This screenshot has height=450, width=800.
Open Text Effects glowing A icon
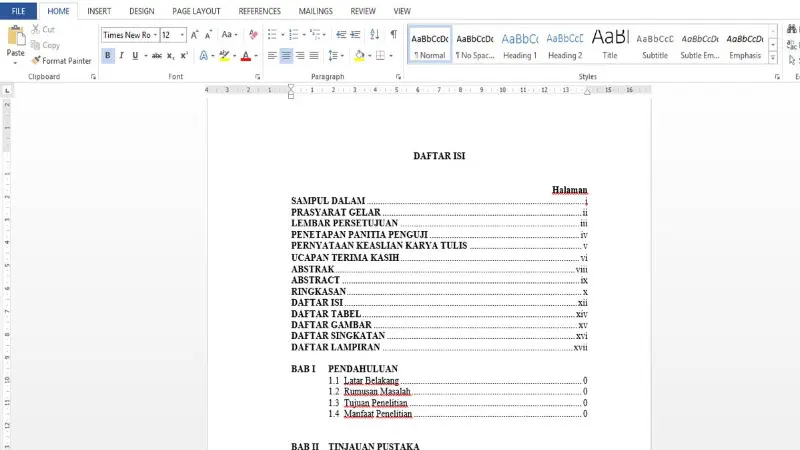coord(204,56)
